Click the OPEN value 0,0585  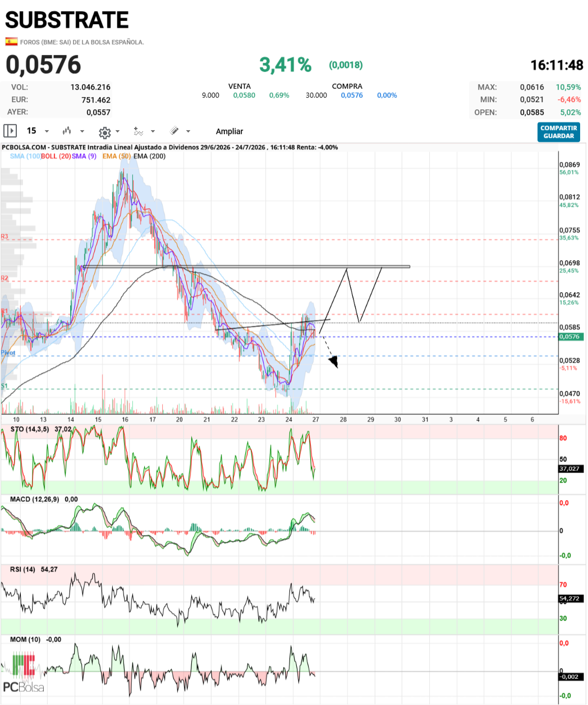coord(532,112)
